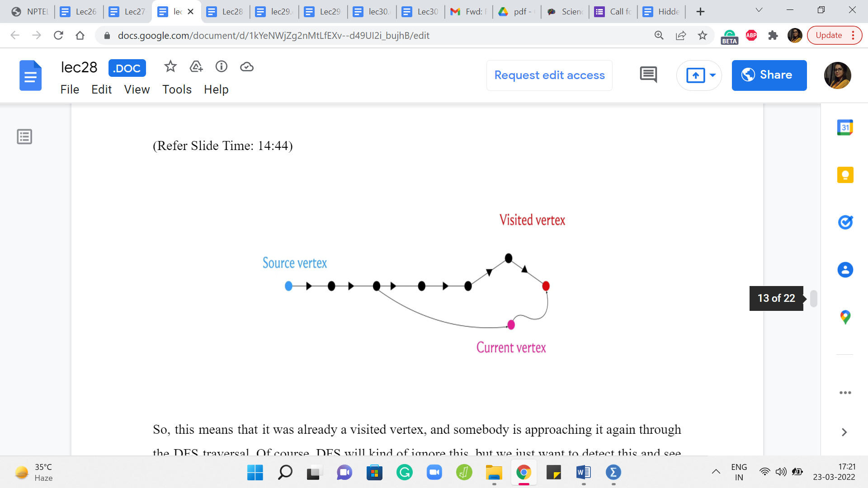Open the Tools menu
Viewport: 868px width, 488px height.
coord(177,89)
